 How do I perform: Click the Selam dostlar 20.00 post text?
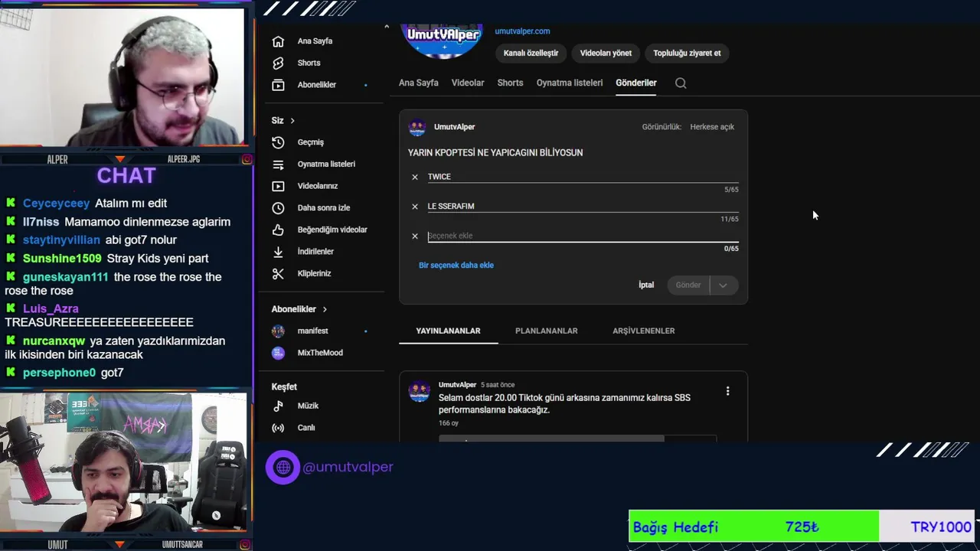point(564,404)
